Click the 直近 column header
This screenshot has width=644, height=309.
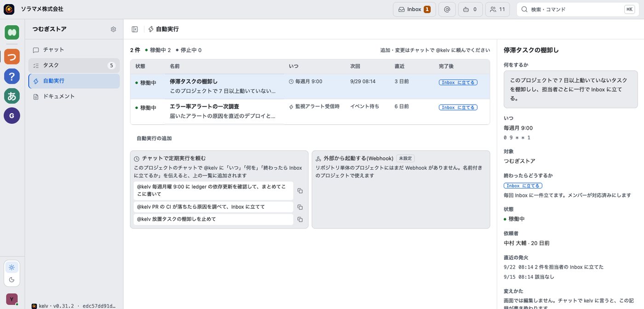tap(400, 66)
